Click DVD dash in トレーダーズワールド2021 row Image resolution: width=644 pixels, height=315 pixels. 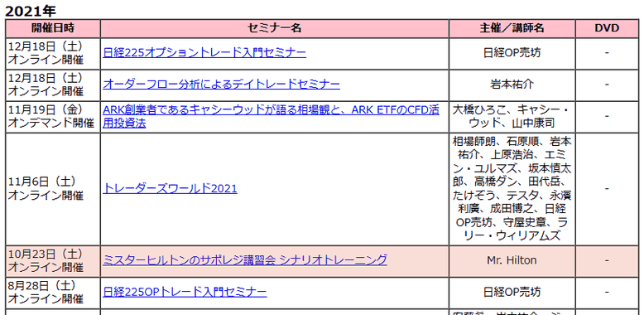[x=607, y=189]
